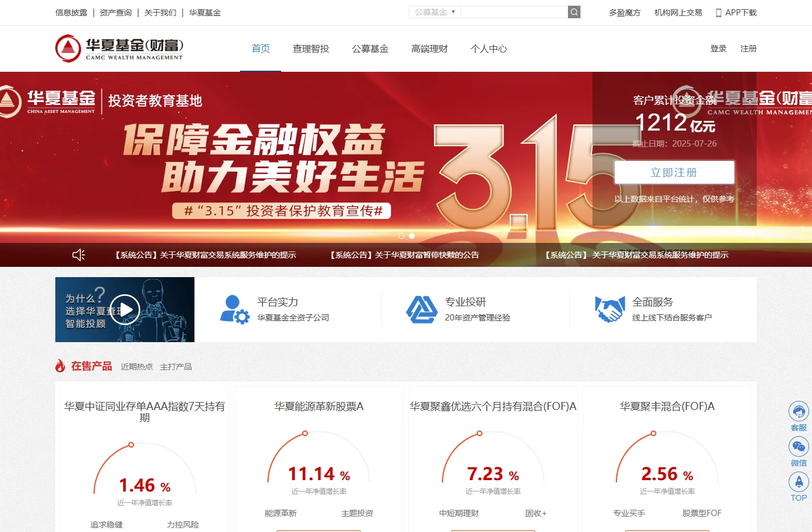Screen dimensions: 812x532
Task: Click the 7.23% growth rate value
Action: pyautogui.click(x=493, y=474)
